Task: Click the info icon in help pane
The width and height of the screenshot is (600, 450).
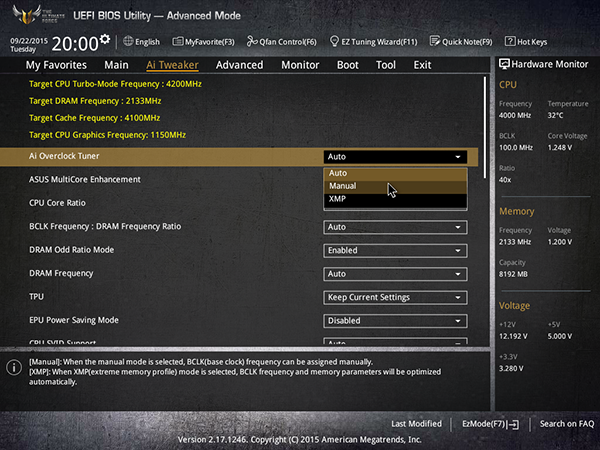Action: point(14,367)
